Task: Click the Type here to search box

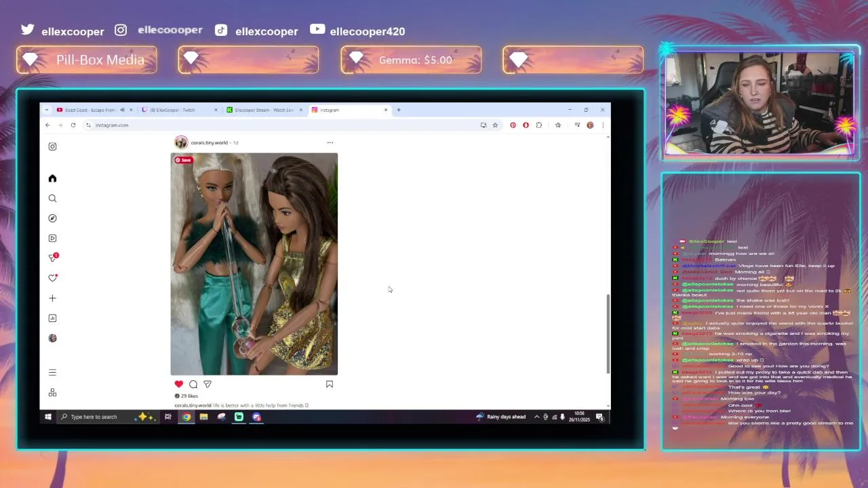Action: (108, 417)
